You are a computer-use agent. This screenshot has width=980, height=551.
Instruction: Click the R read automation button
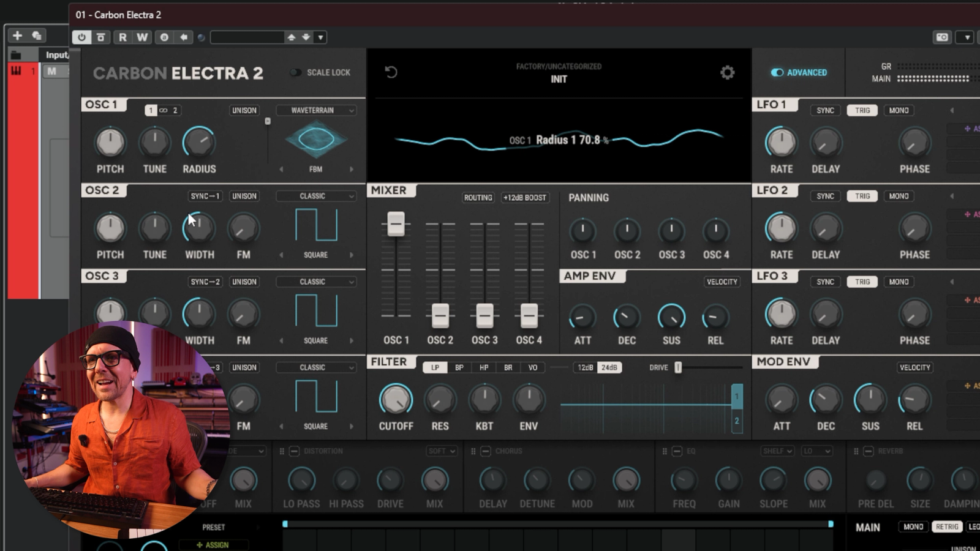123,37
